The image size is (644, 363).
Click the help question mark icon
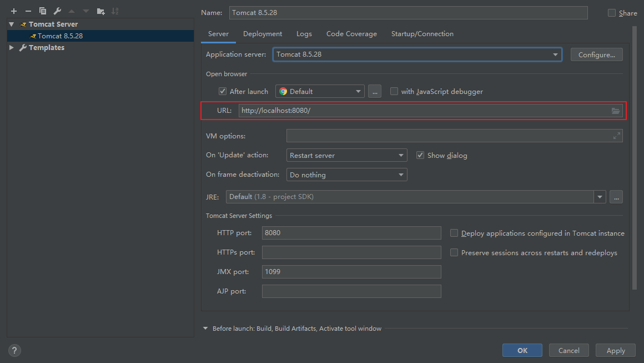[14, 350]
